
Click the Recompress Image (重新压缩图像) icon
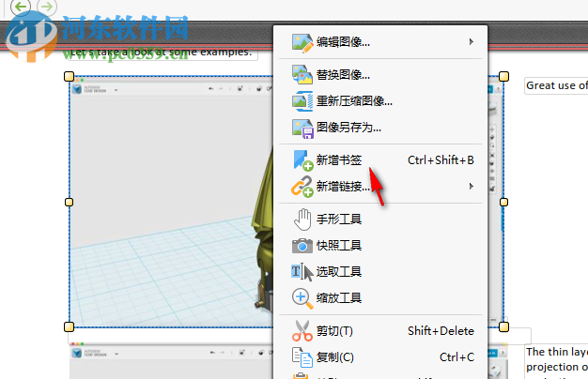[x=302, y=101]
